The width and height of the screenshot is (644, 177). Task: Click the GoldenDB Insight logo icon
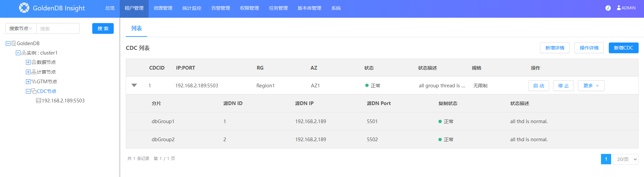click(x=24, y=8)
